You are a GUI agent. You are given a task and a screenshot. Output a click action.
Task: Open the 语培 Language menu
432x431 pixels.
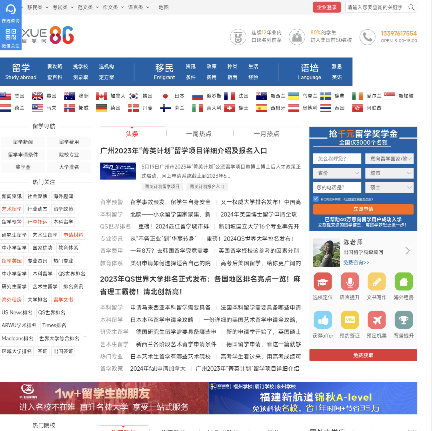pos(310,71)
